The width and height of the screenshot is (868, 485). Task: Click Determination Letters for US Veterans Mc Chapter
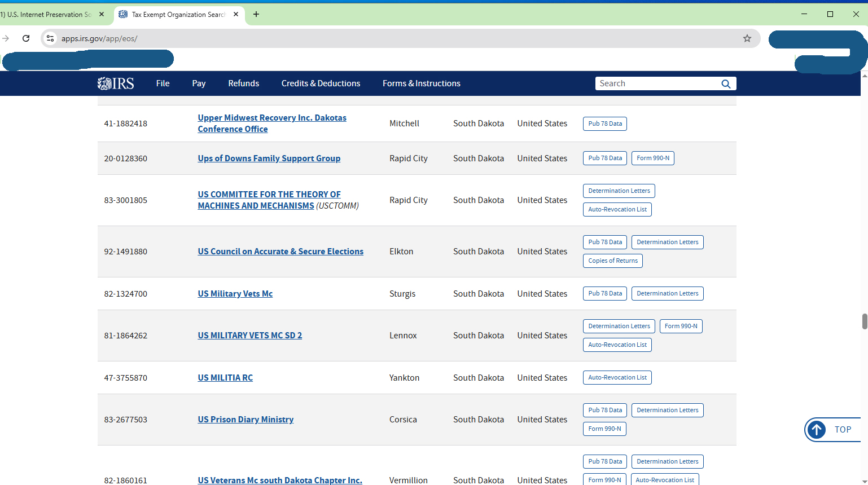[x=668, y=461]
